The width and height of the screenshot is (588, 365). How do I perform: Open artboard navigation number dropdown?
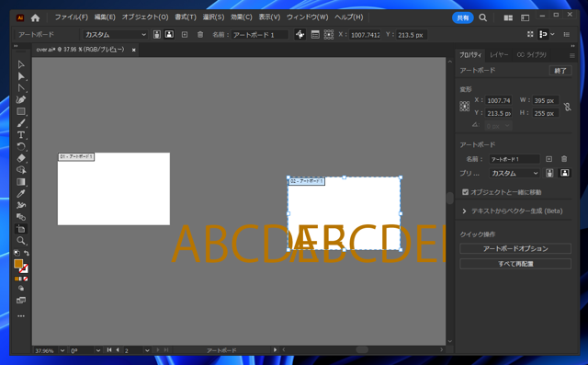(147, 350)
